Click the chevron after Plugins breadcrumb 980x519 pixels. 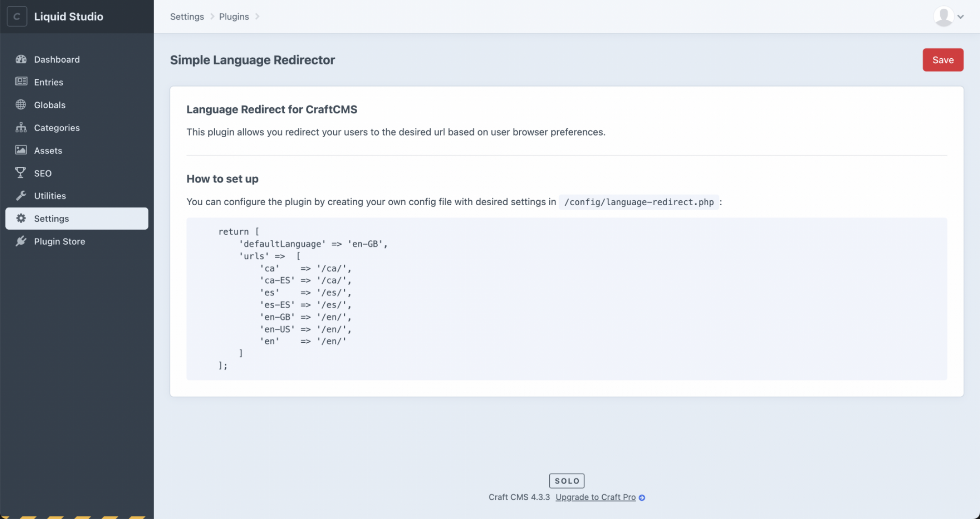click(257, 16)
